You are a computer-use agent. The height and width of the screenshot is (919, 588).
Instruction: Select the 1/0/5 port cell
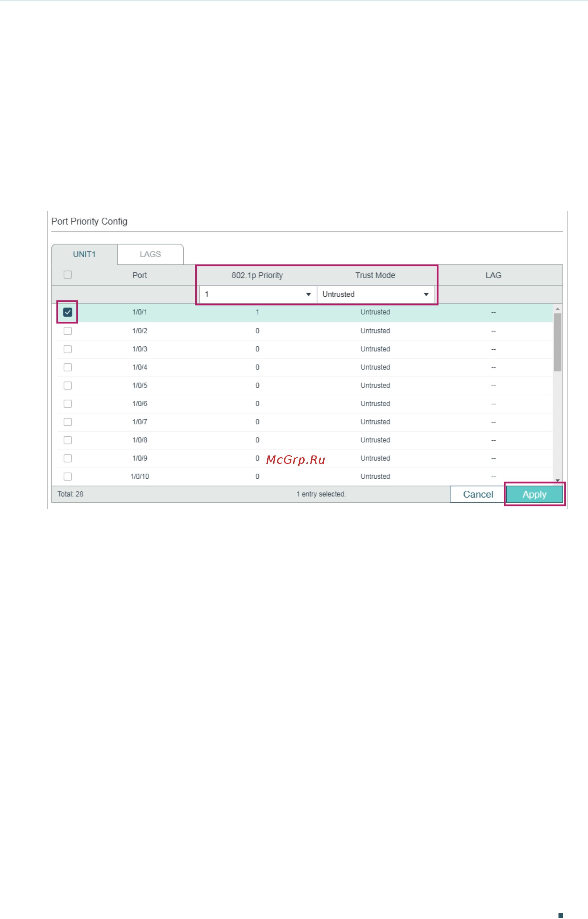(x=140, y=385)
